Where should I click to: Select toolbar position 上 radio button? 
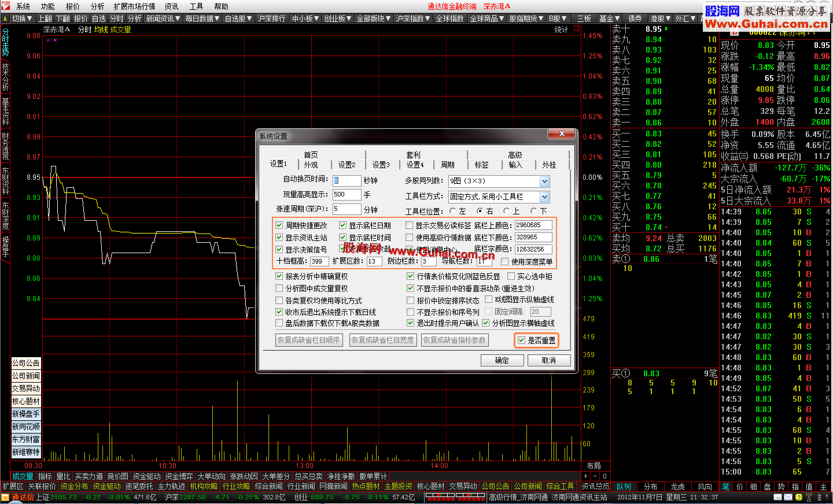[x=507, y=211]
